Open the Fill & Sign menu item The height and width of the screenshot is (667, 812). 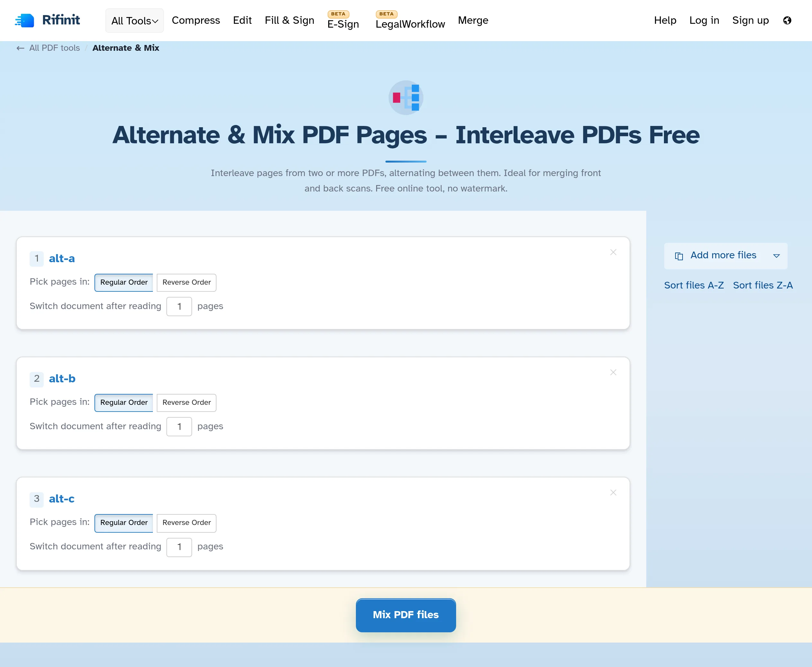point(290,20)
